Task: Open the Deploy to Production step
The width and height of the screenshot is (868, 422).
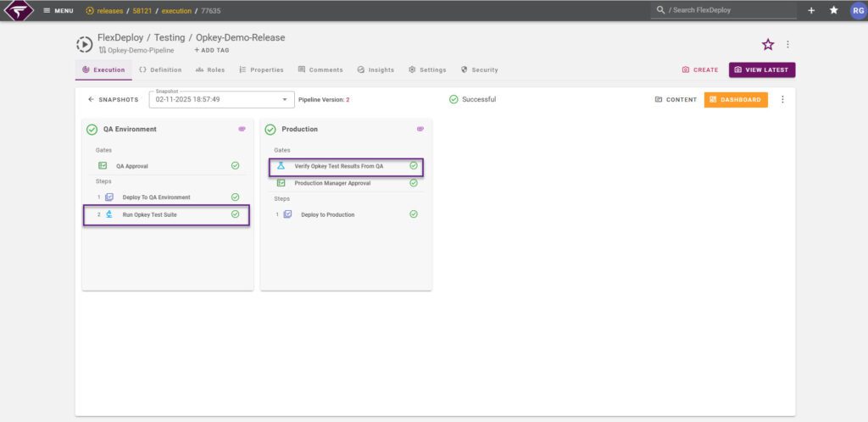Action: pyautogui.click(x=347, y=214)
